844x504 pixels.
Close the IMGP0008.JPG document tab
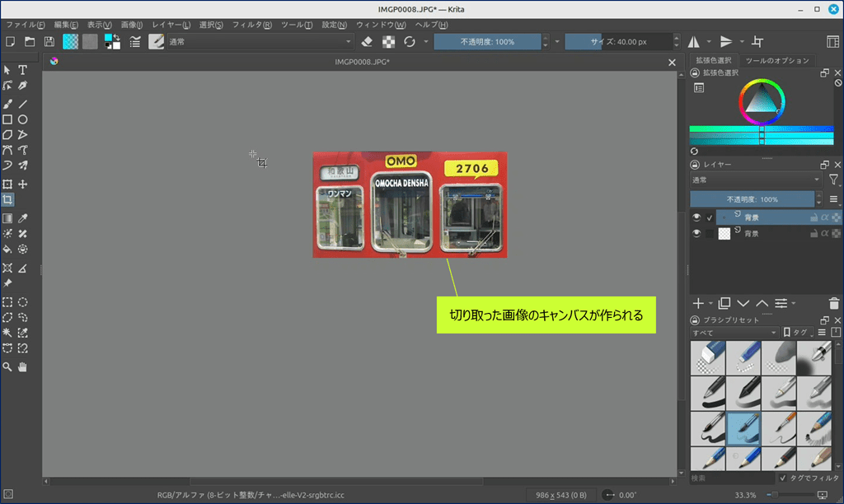672,62
